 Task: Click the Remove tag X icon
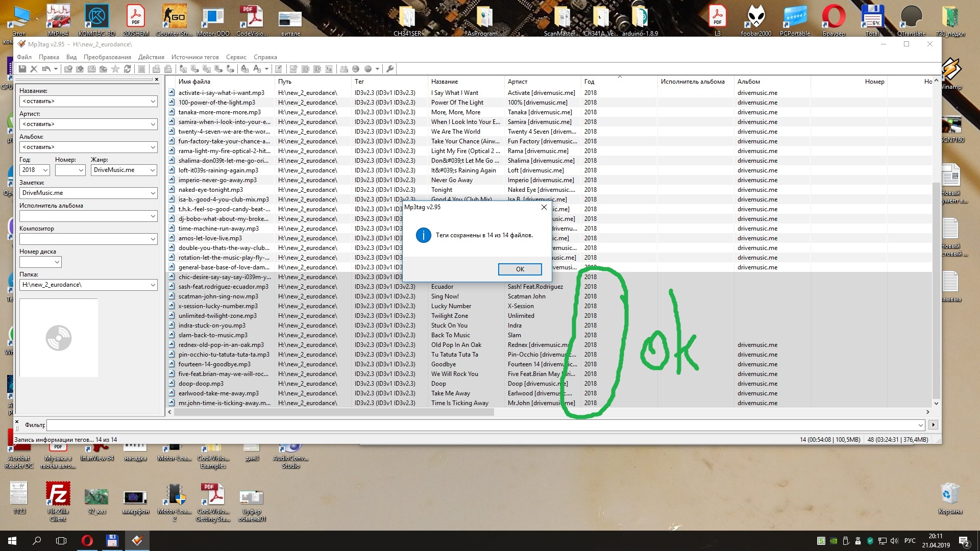pyautogui.click(x=34, y=69)
